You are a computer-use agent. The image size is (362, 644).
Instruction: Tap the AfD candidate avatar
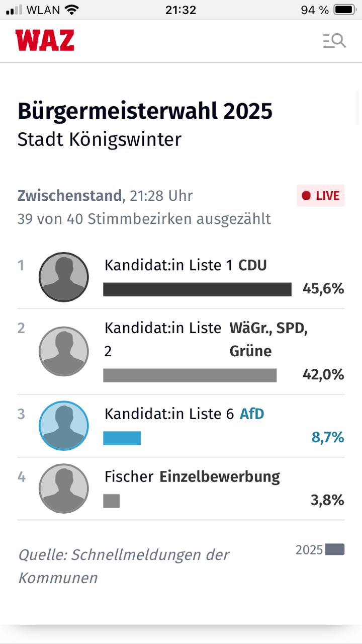(x=64, y=426)
